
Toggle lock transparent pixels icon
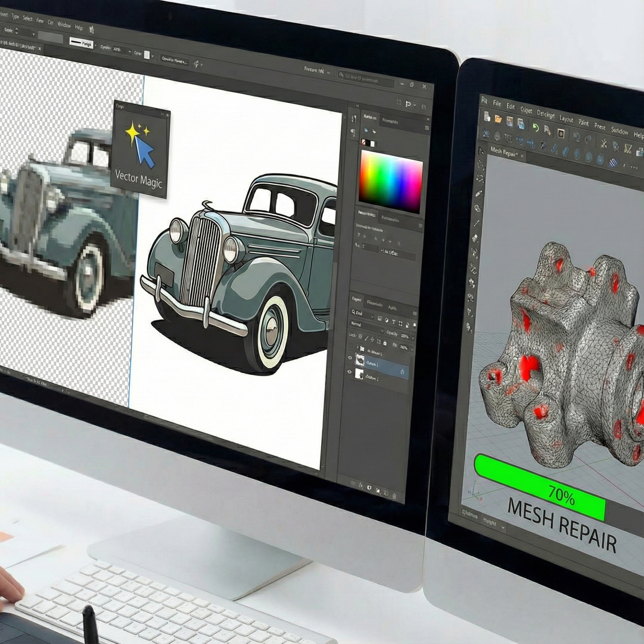click(360, 337)
